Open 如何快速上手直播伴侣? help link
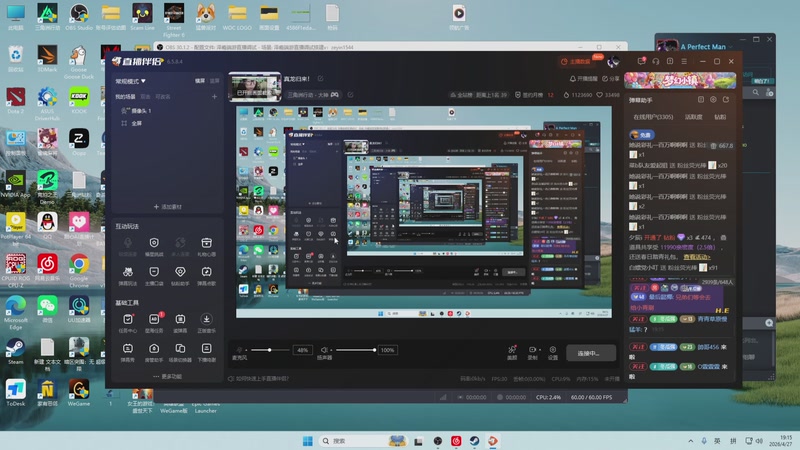 258,379
